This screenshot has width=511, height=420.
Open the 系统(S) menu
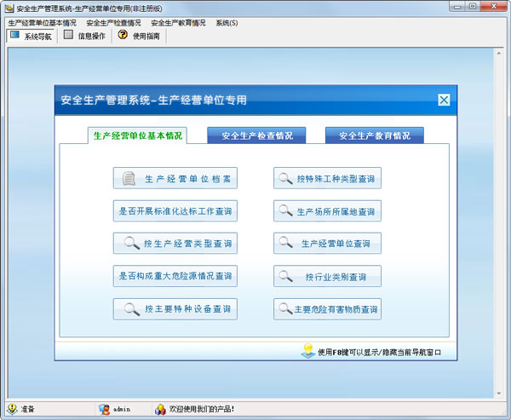pyautogui.click(x=227, y=23)
